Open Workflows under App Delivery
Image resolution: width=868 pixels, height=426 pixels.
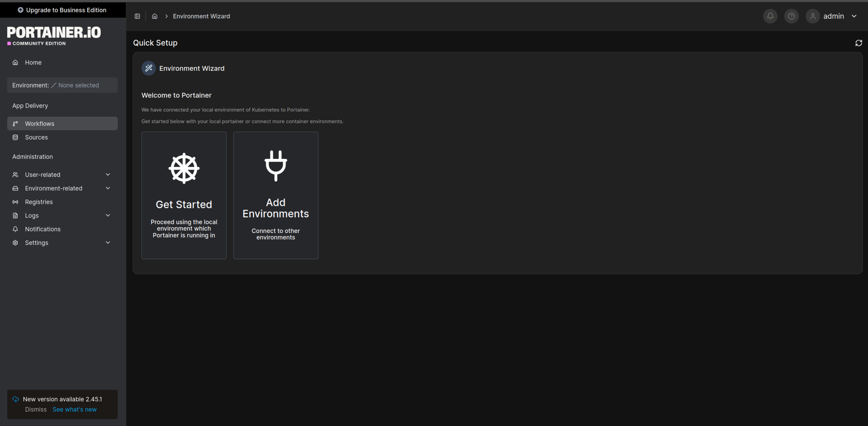[62, 124]
